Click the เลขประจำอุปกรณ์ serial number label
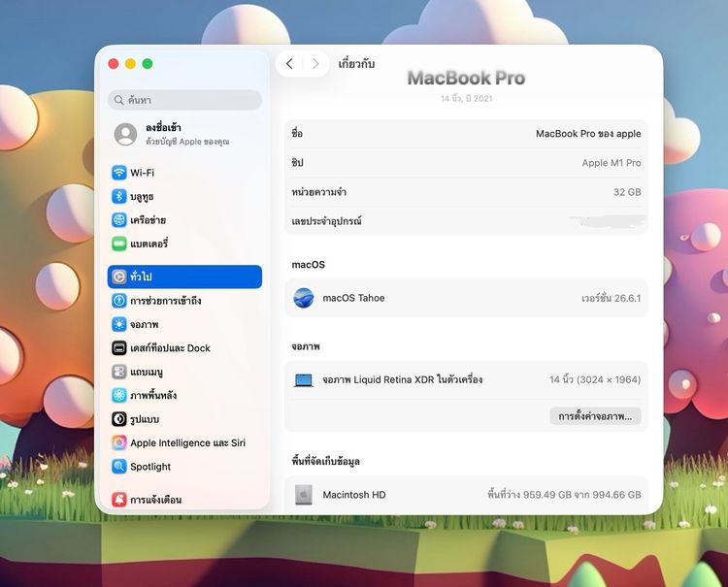Screen dimensions: 728x587 tap(326, 221)
